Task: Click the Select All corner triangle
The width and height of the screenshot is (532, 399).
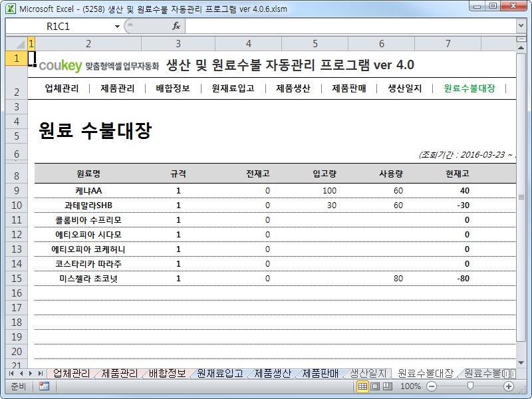Action: pos(17,44)
